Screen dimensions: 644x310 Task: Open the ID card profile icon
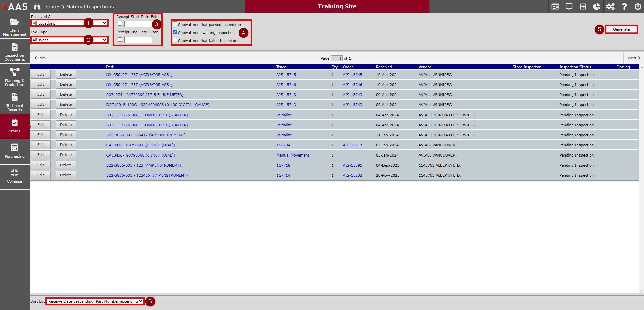click(555, 7)
